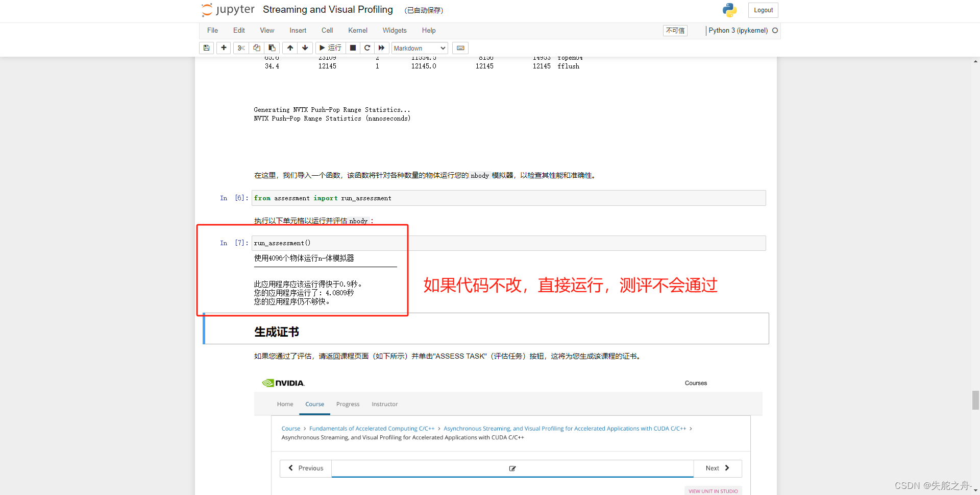This screenshot has height=495, width=980.
Task: Click the Next button
Action: tap(718, 468)
